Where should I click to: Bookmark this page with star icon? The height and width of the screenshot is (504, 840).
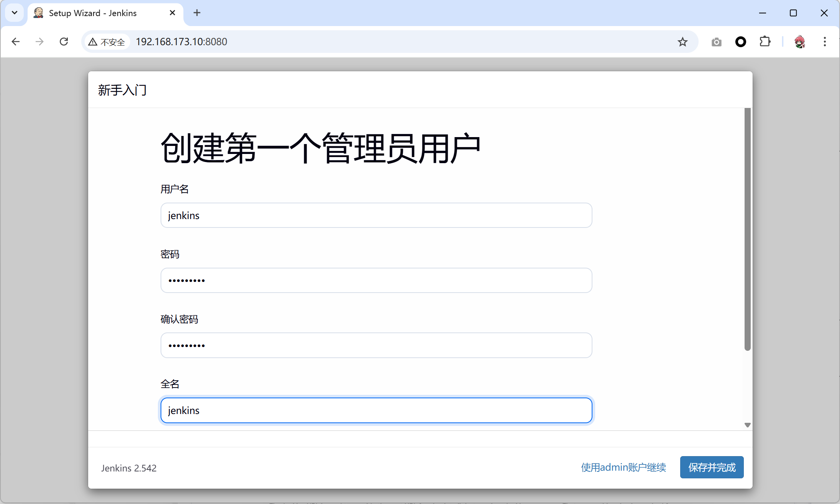pos(682,42)
